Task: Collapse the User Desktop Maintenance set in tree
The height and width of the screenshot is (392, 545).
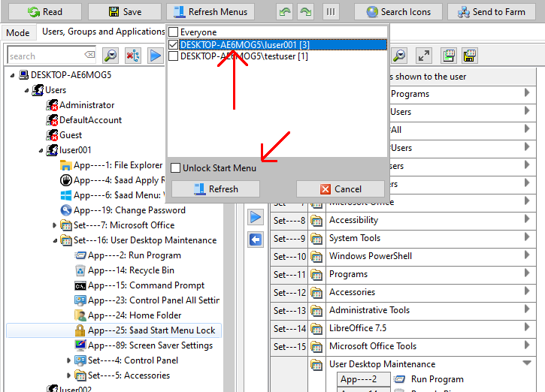Action: (55, 240)
